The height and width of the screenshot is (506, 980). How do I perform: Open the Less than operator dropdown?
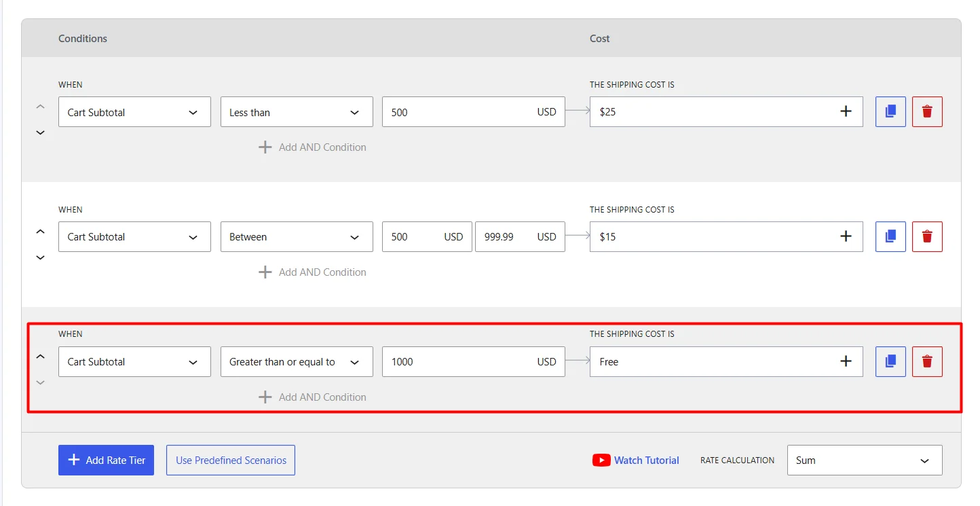297,112
